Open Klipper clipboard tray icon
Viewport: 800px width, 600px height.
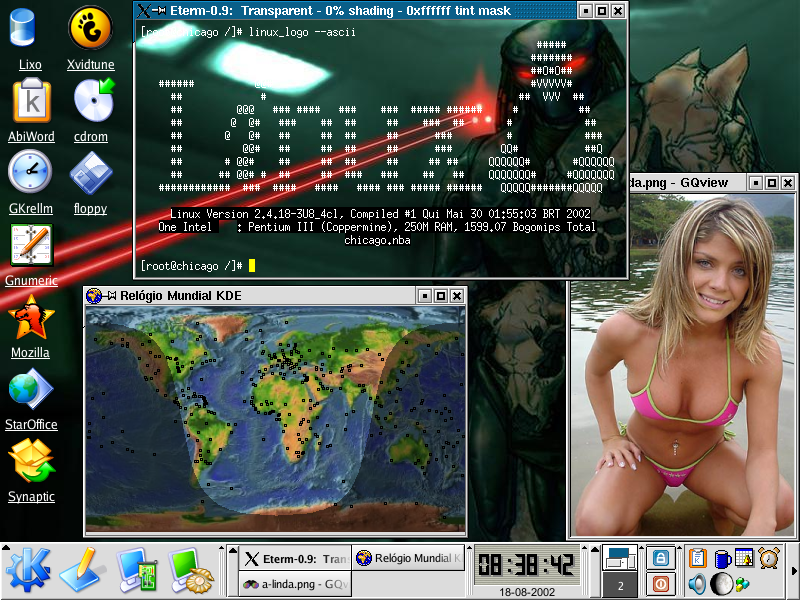[x=697, y=558]
